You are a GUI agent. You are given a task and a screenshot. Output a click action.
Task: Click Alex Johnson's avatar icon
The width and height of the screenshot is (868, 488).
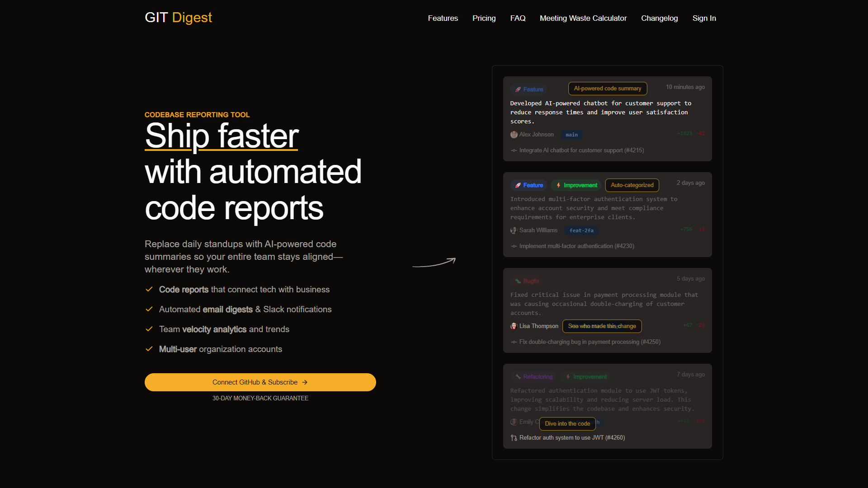point(514,135)
